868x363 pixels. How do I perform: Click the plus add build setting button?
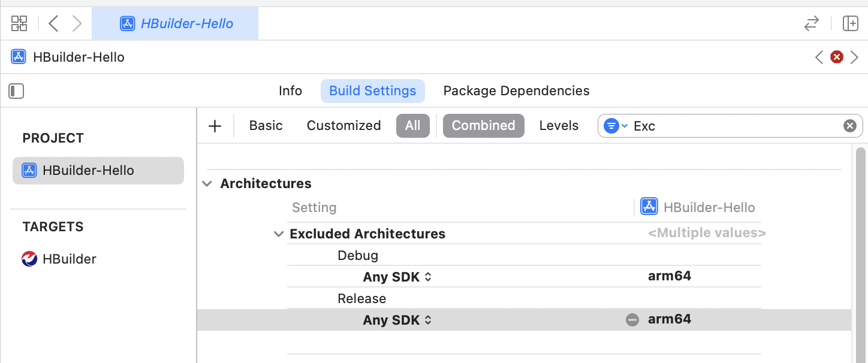(215, 126)
